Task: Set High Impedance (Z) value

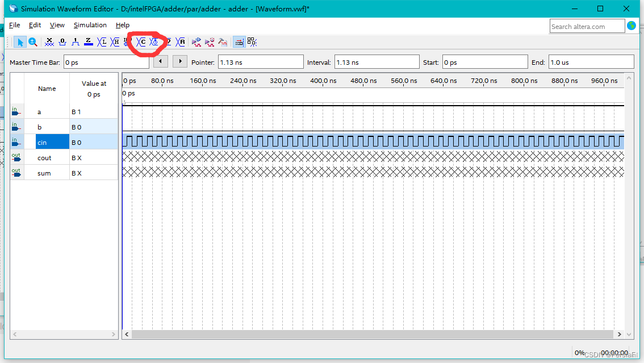Action: pos(88,42)
